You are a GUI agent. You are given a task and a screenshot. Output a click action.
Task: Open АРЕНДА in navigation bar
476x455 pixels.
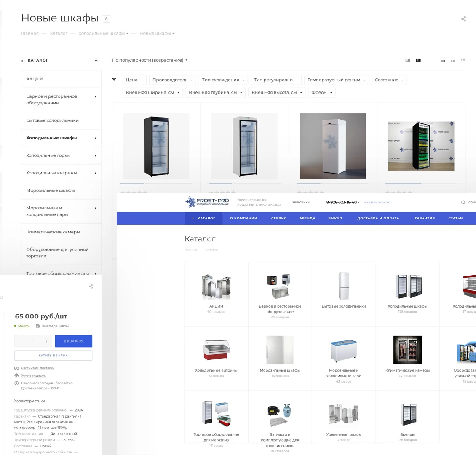(307, 218)
